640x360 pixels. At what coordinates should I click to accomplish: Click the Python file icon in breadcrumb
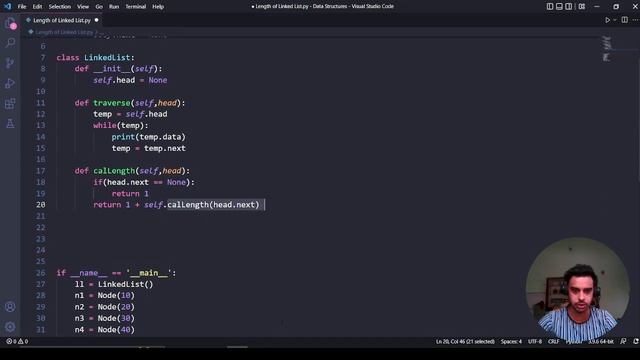[31, 32]
